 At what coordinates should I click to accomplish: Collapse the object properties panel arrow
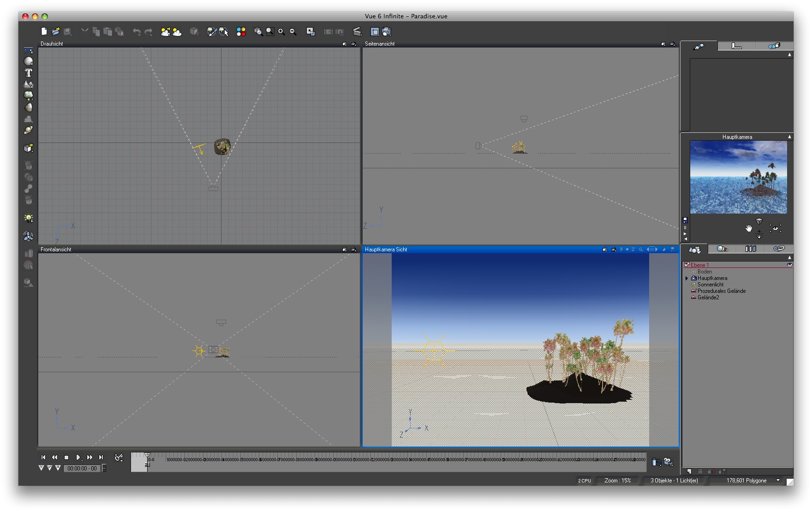click(x=789, y=54)
